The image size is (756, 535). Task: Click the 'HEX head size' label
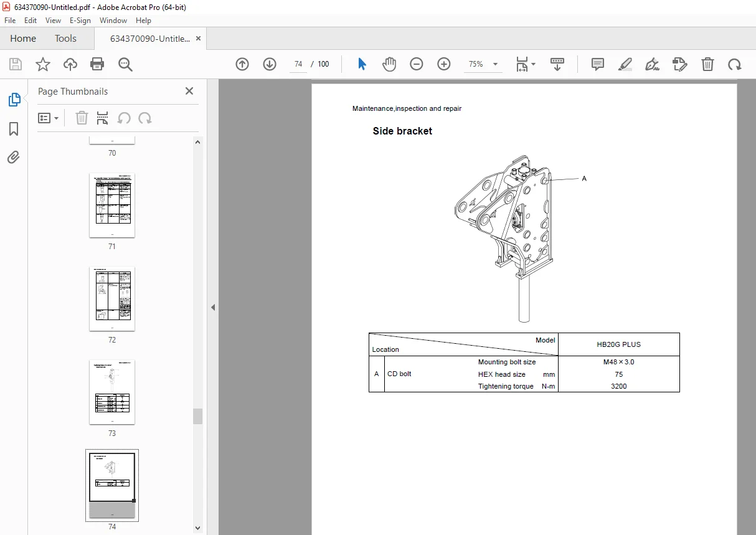502,374
